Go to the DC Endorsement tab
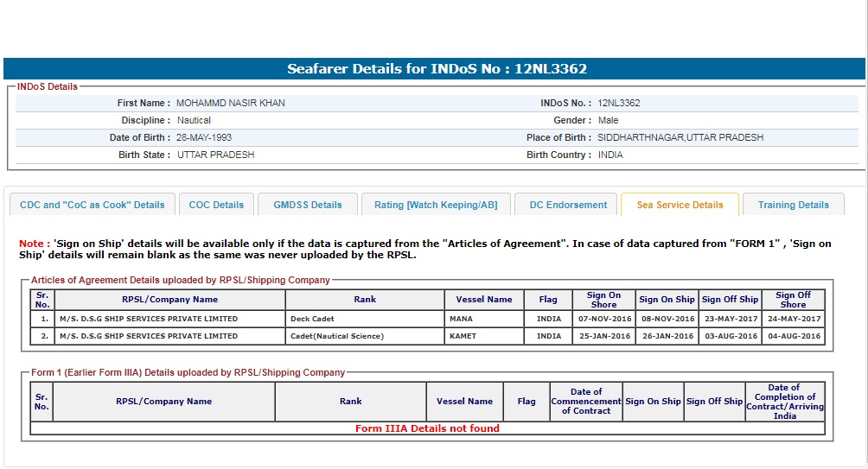This screenshot has width=868, height=469. [x=568, y=205]
